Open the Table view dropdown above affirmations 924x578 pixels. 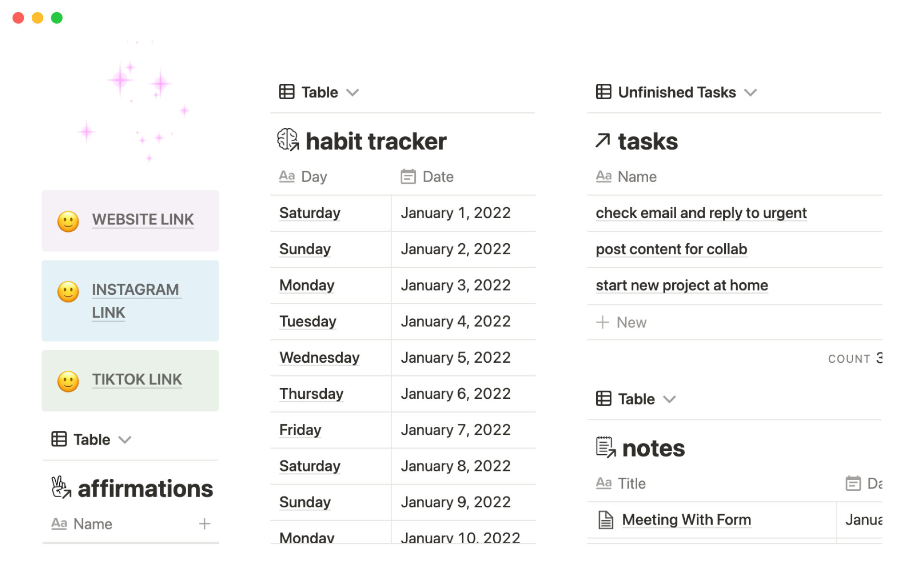click(x=125, y=440)
